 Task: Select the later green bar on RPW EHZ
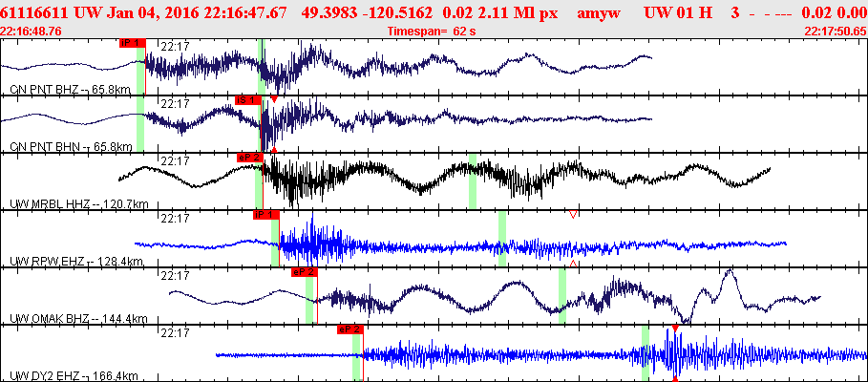pos(501,238)
